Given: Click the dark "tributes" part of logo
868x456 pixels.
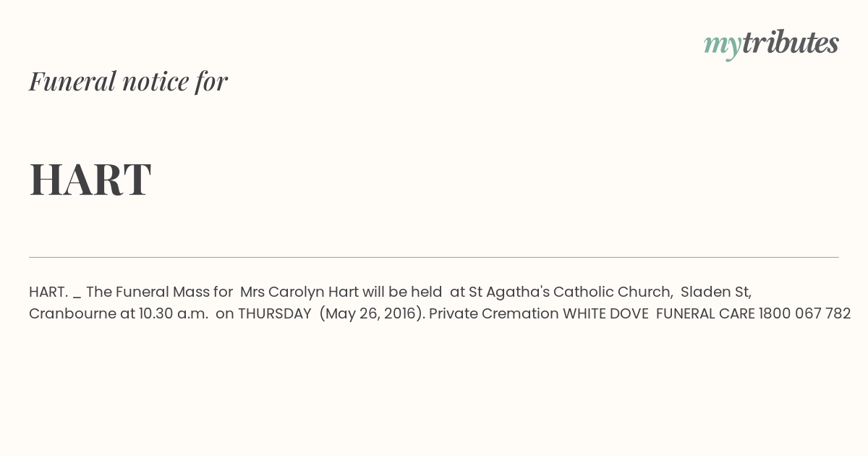Looking at the screenshot, I should (x=790, y=43).
